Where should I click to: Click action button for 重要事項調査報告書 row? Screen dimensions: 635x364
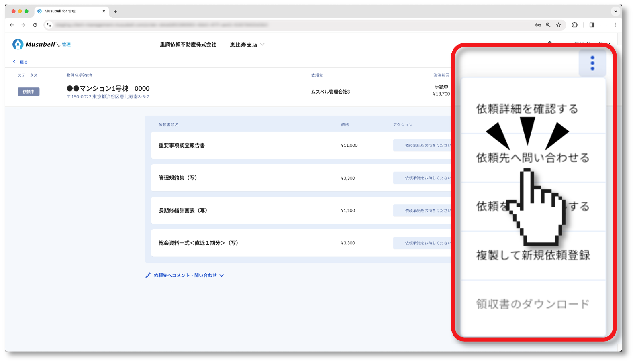423,145
